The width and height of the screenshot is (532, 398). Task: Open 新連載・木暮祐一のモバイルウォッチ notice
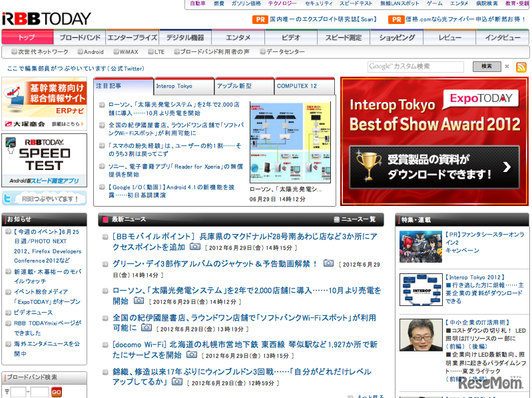(x=47, y=277)
